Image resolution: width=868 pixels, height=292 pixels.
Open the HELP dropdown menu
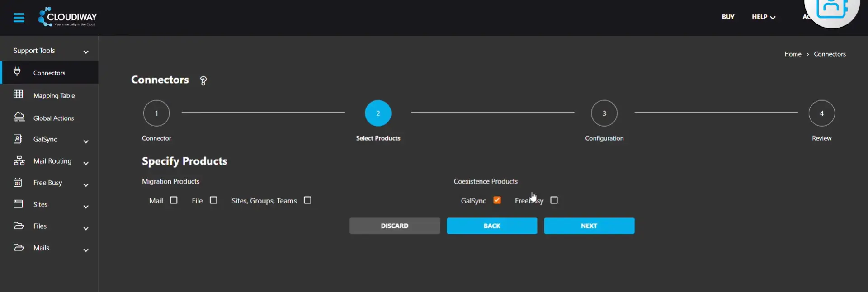click(764, 17)
